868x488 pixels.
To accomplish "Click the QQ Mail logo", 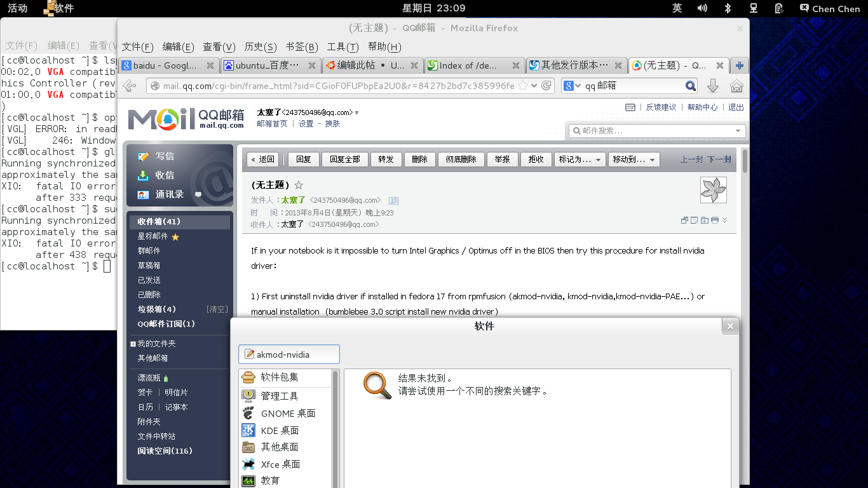I will click(186, 118).
